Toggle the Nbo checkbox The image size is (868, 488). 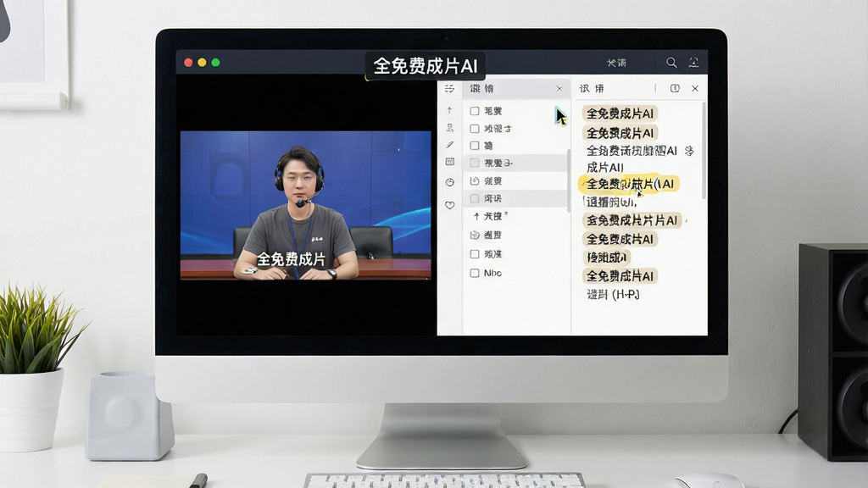click(475, 273)
